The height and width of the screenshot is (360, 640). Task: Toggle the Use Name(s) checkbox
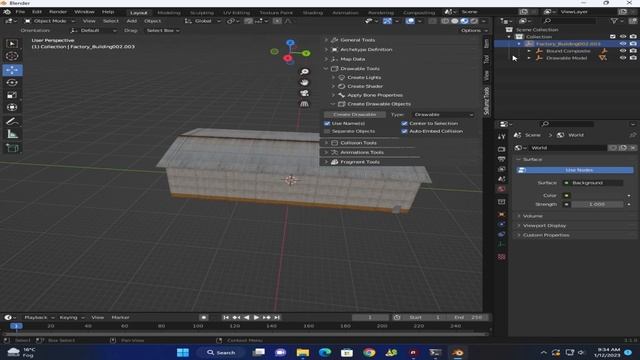pyautogui.click(x=327, y=123)
